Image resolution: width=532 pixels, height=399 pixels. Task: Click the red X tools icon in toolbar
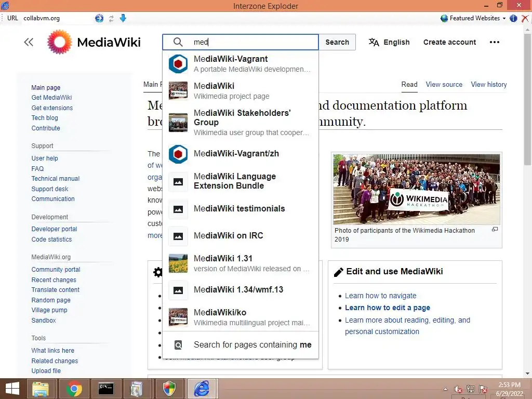click(x=525, y=18)
